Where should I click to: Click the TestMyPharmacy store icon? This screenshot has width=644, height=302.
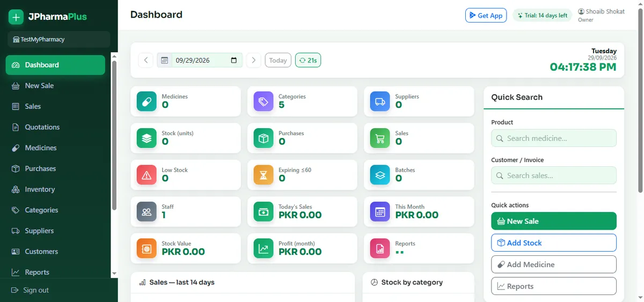click(x=16, y=40)
